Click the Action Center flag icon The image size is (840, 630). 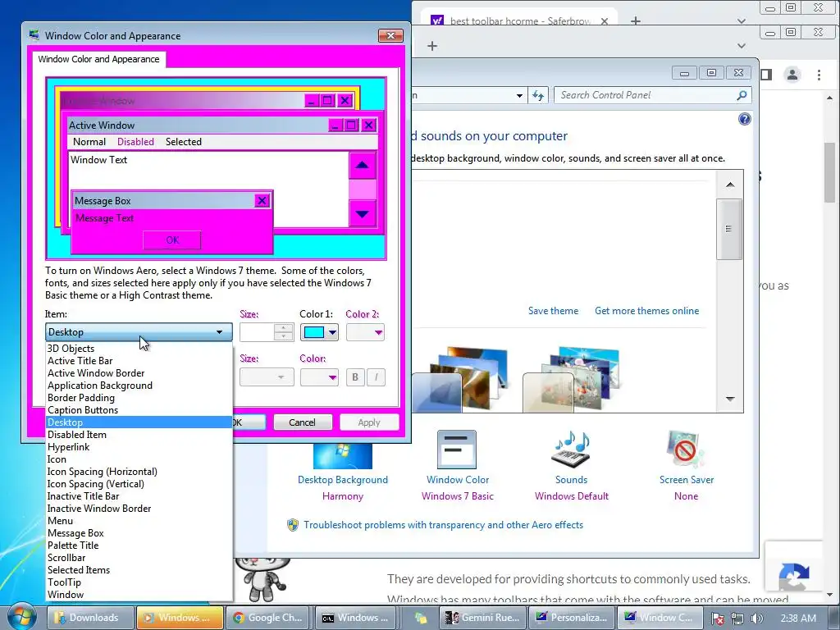pos(718,619)
